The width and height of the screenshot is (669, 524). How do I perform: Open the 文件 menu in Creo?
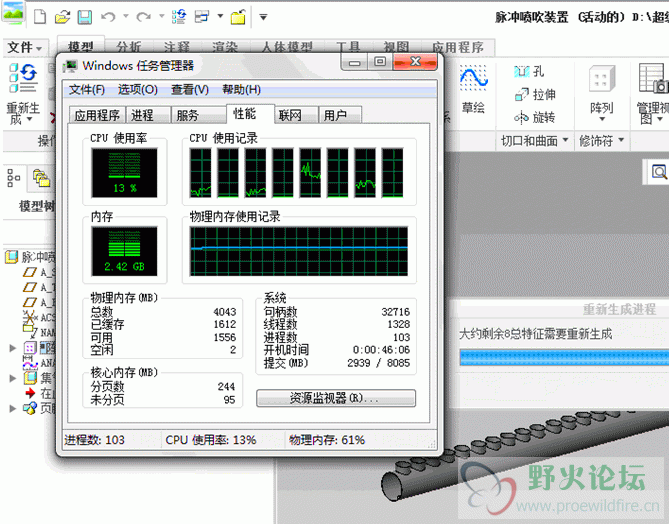click(x=25, y=47)
